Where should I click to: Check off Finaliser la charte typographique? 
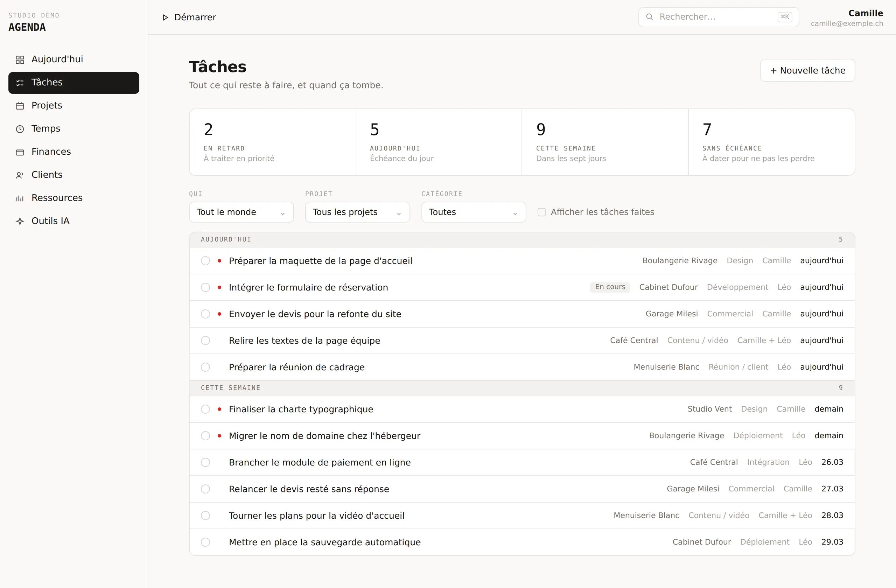pyautogui.click(x=205, y=409)
